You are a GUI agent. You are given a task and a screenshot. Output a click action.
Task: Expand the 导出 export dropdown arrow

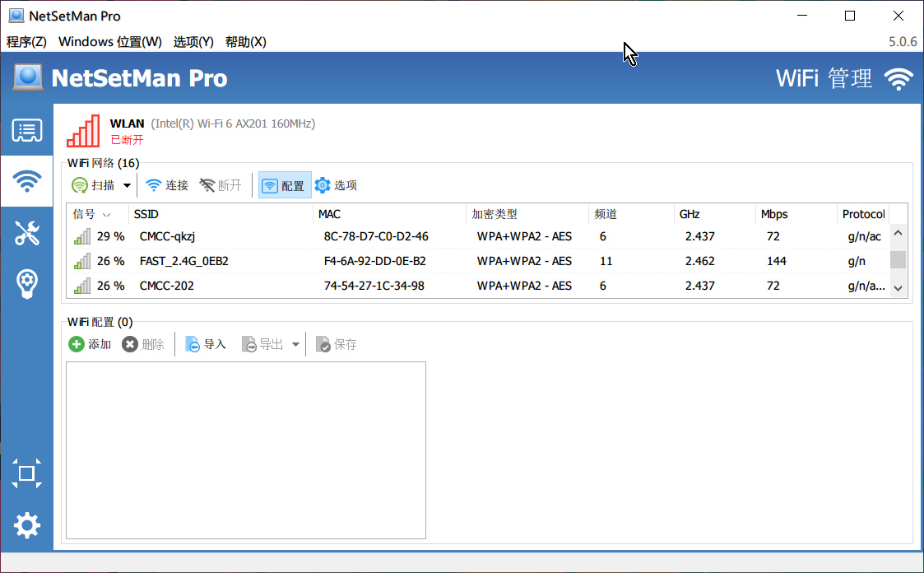coord(296,344)
